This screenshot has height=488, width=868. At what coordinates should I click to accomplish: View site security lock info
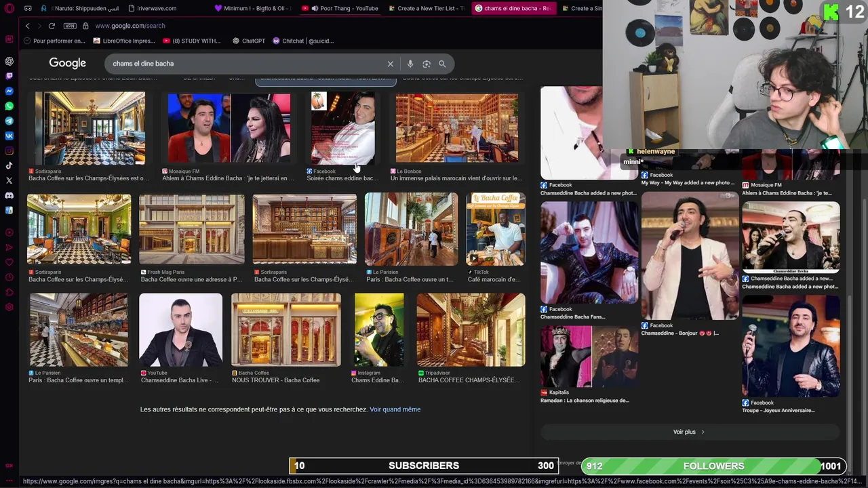[x=85, y=26]
